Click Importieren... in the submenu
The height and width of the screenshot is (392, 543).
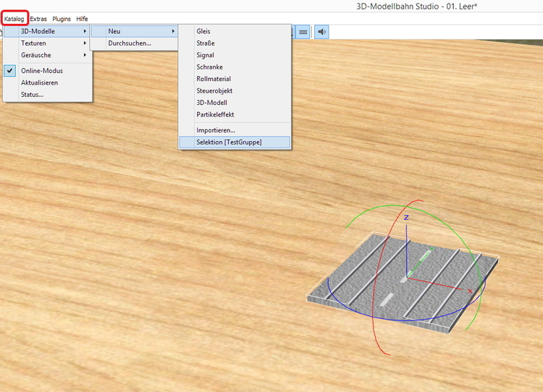[x=216, y=130]
